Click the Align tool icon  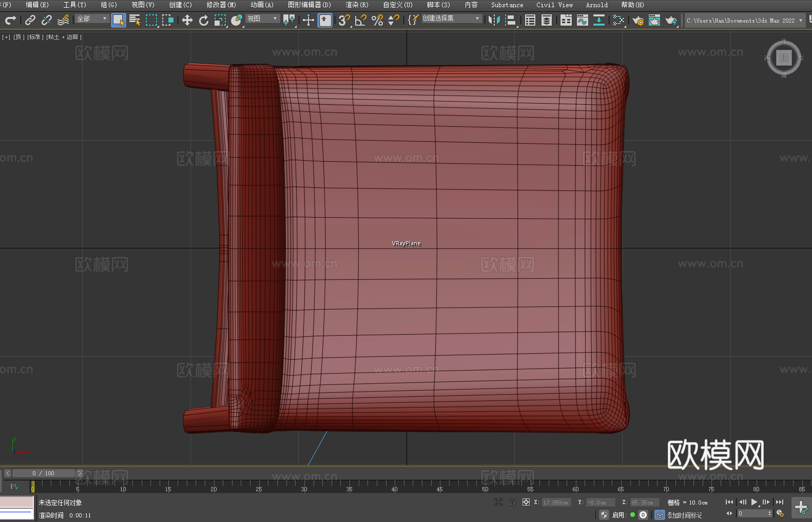pos(511,20)
